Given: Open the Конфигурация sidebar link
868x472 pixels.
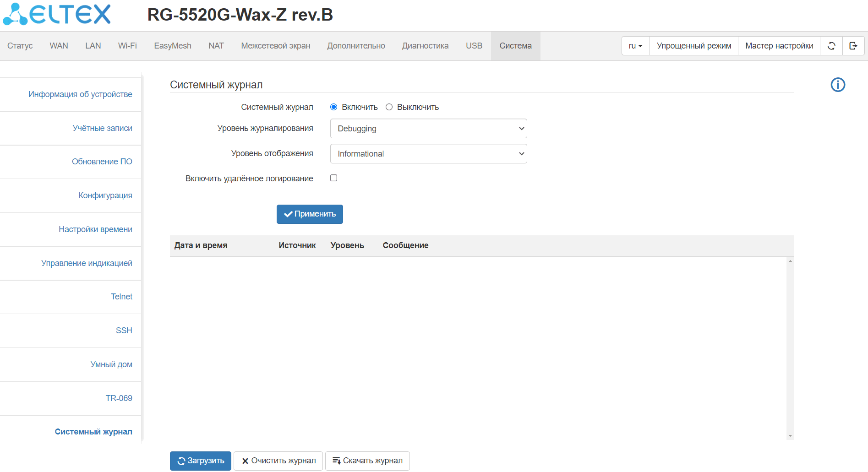Looking at the screenshot, I should pyautogui.click(x=105, y=195).
